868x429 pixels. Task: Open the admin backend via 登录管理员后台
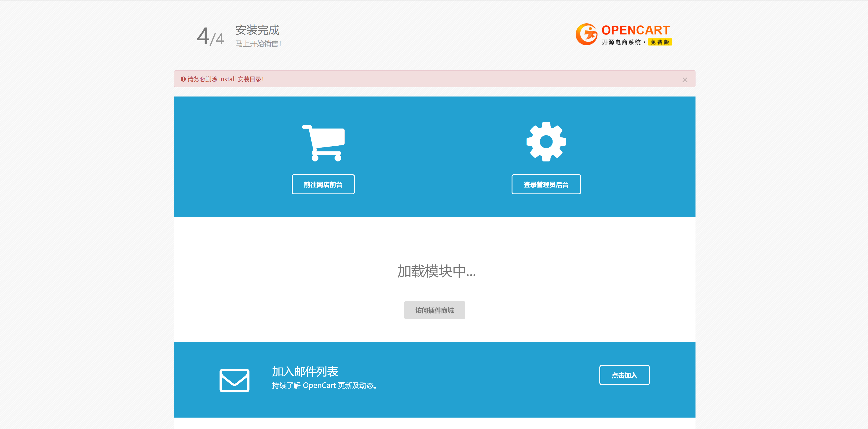[546, 184]
